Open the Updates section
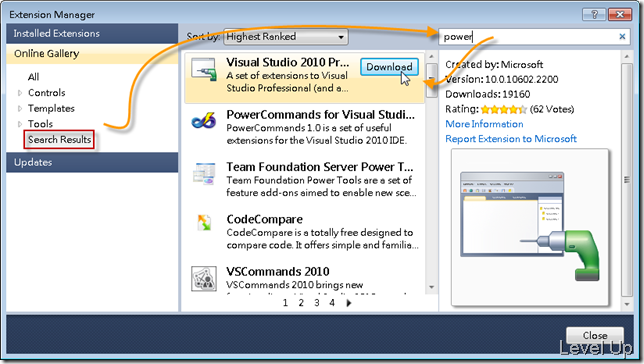Image resolution: width=644 pixels, height=364 pixels. point(92,162)
